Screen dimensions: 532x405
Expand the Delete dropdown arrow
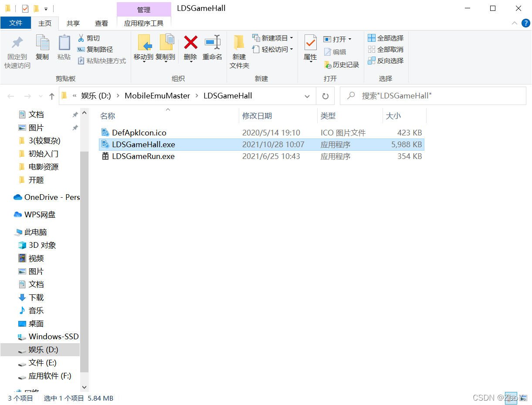(x=190, y=61)
